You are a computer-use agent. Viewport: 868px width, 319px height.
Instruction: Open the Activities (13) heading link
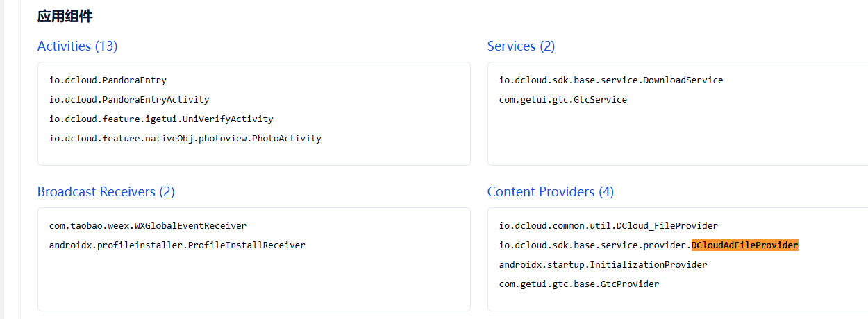[x=77, y=46]
